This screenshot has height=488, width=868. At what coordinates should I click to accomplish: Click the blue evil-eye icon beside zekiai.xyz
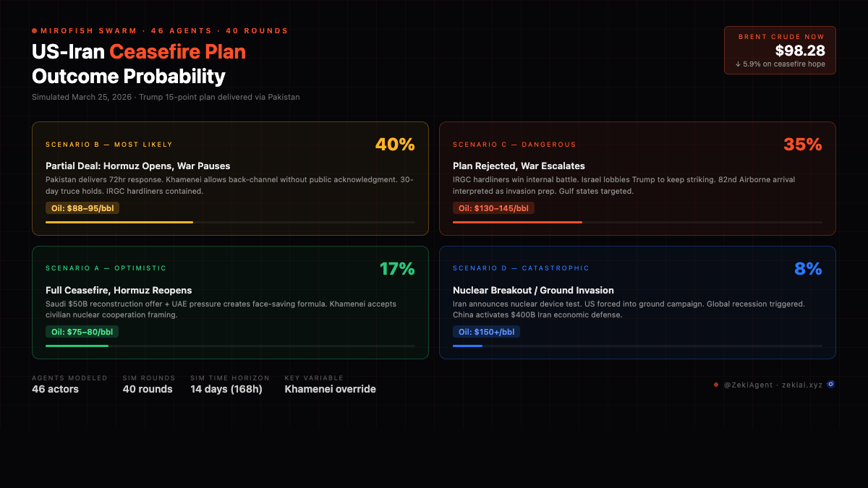(831, 385)
